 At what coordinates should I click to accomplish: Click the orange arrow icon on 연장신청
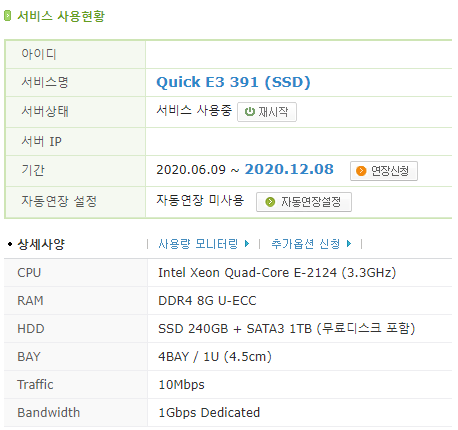click(x=361, y=171)
